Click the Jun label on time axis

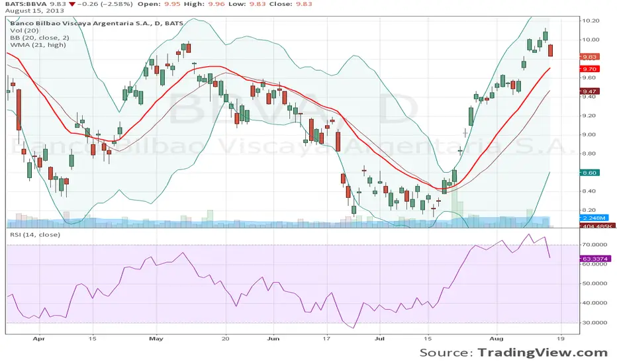coord(273,339)
